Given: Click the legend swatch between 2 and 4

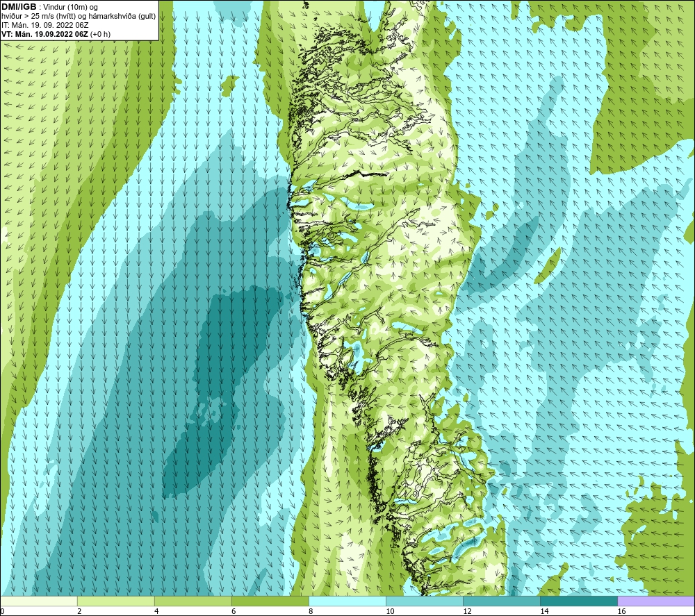Looking at the screenshot, I should coord(115,601).
